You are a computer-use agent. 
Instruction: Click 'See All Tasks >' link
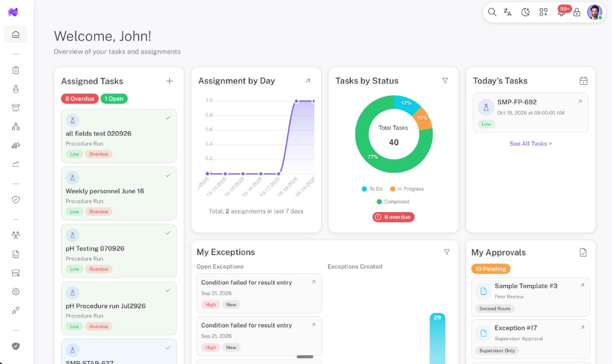pos(531,143)
